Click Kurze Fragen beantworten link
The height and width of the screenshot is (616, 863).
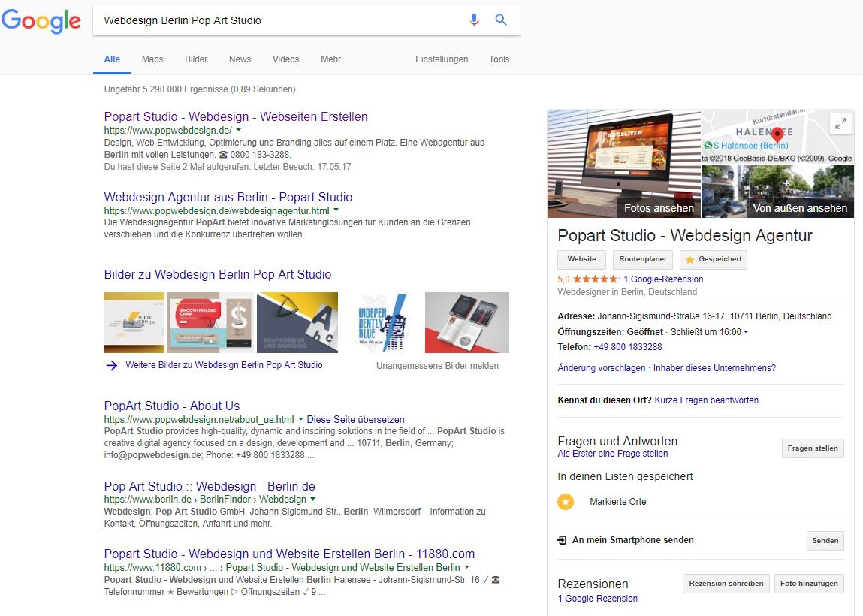click(706, 400)
